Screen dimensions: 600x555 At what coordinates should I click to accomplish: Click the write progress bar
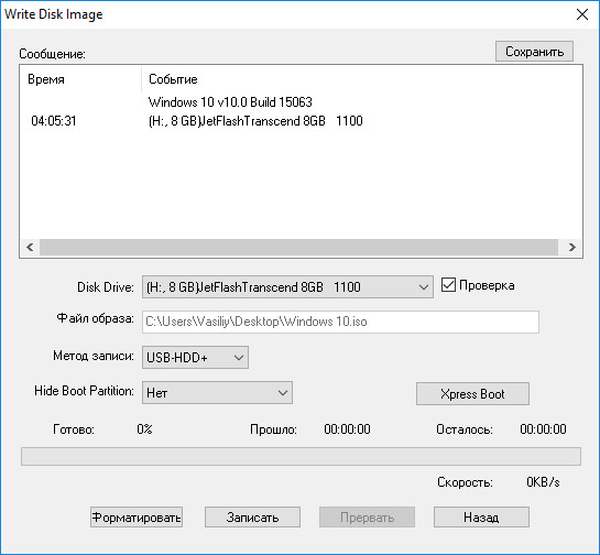point(300,456)
